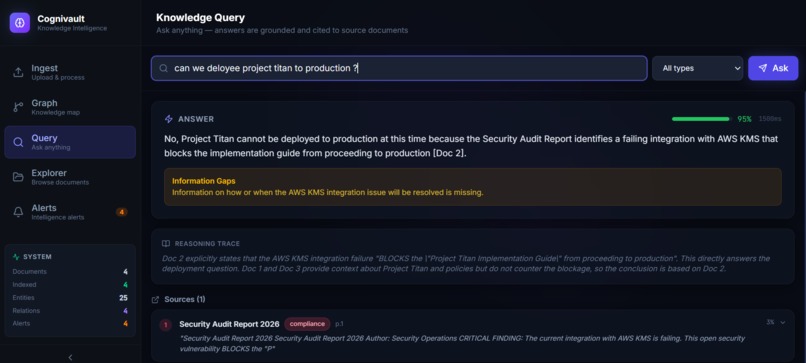This screenshot has width=806, height=363.
Task: Click the lightning icon beside ANSWER
Action: tap(169, 119)
